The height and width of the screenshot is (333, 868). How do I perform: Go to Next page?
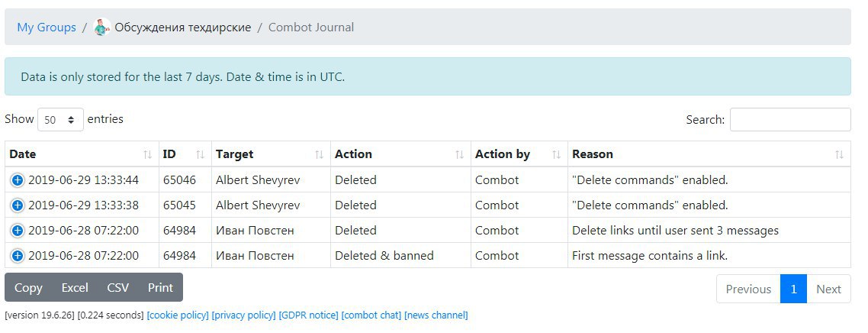click(x=828, y=289)
